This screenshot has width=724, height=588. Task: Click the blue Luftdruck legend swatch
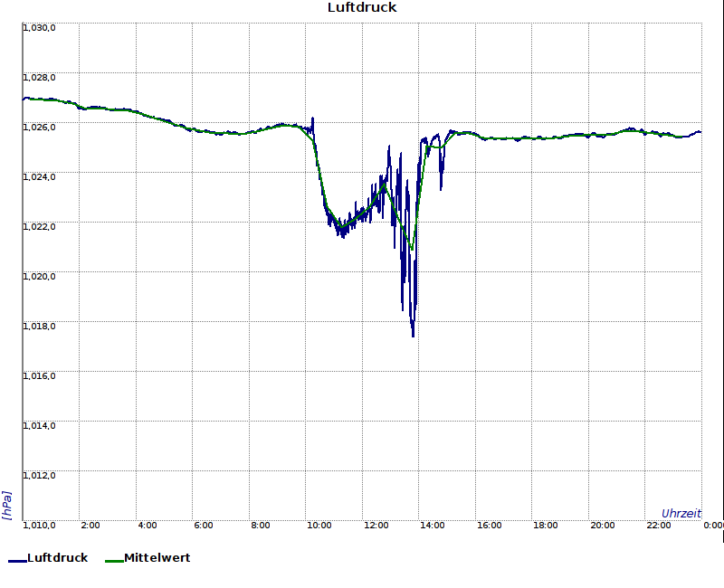coord(17,561)
